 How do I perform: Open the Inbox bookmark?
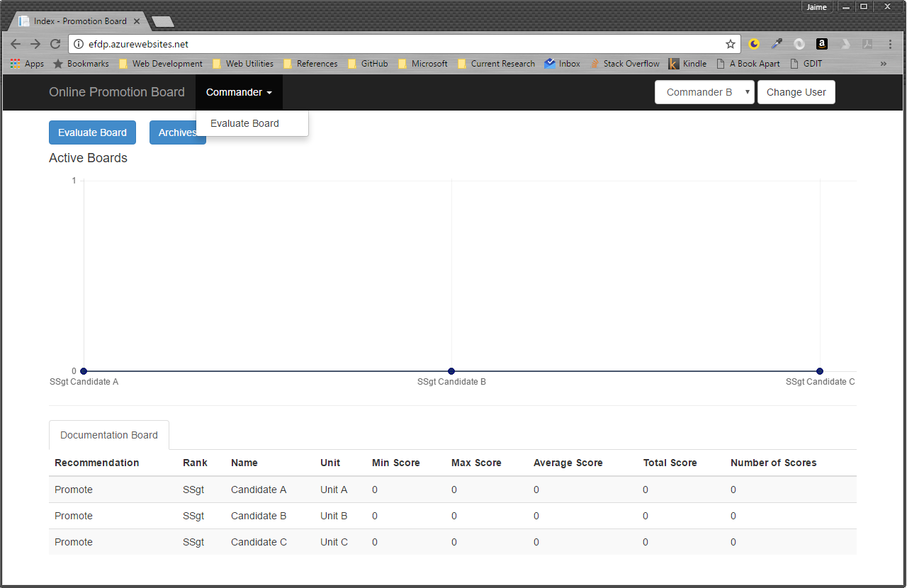tap(562, 64)
